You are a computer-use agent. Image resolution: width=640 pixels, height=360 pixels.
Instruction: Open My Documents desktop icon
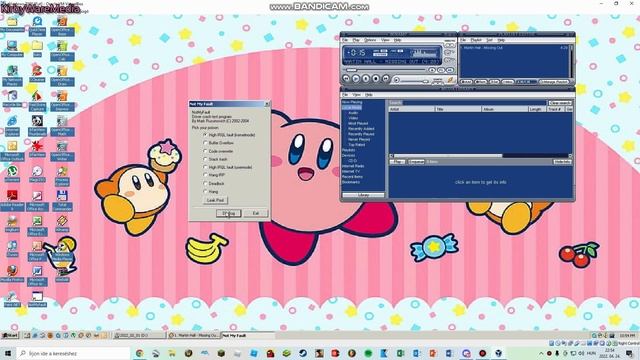pos(12,24)
